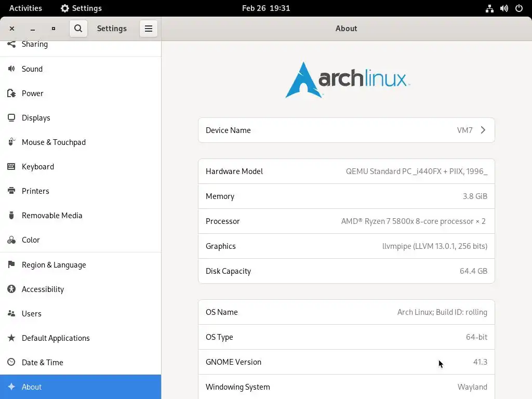Screen dimensions: 532x399
Task: Close the Settings window
Action: pyautogui.click(x=12, y=29)
